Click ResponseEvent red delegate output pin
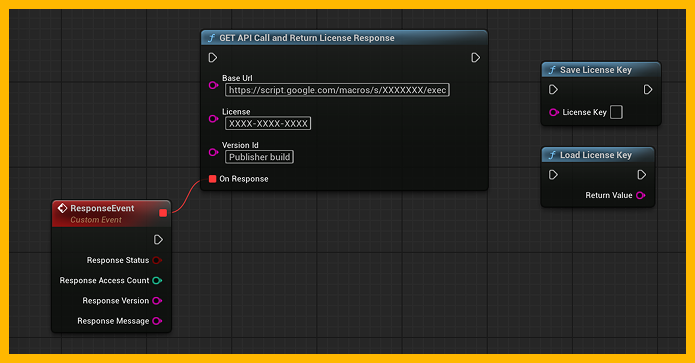This screenshot has width=695, height=363. pos(163,213)
